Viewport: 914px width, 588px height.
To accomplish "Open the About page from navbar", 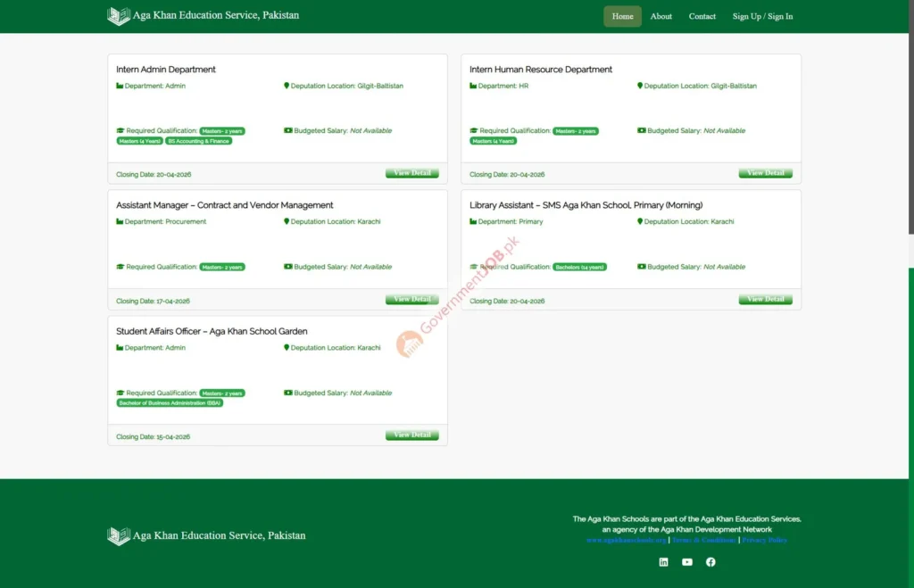I will [661, 16].
